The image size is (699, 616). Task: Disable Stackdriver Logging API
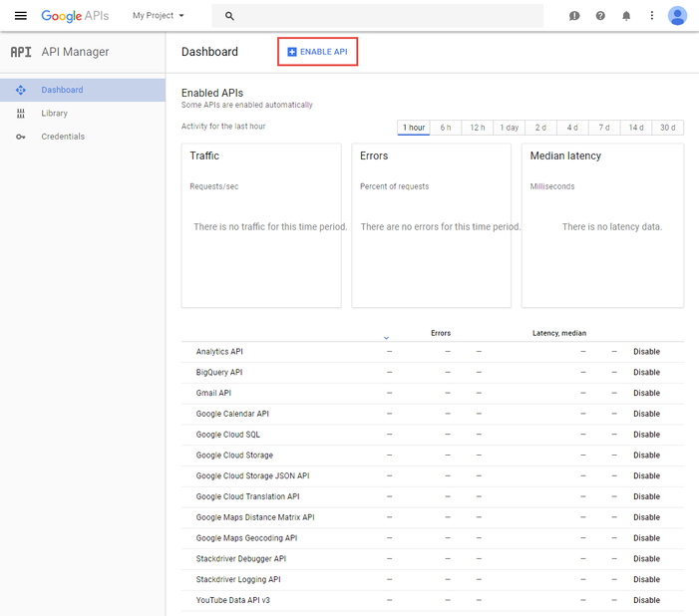[x=646, y=579]
